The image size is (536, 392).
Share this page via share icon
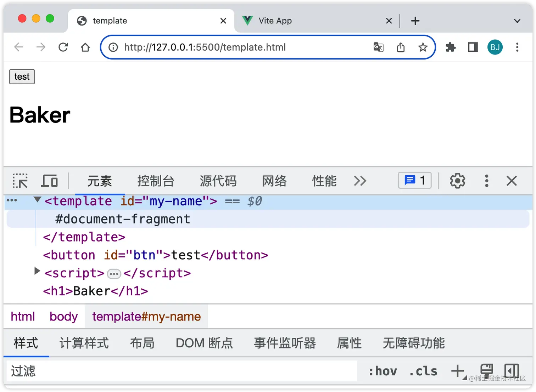pos(401,47)
